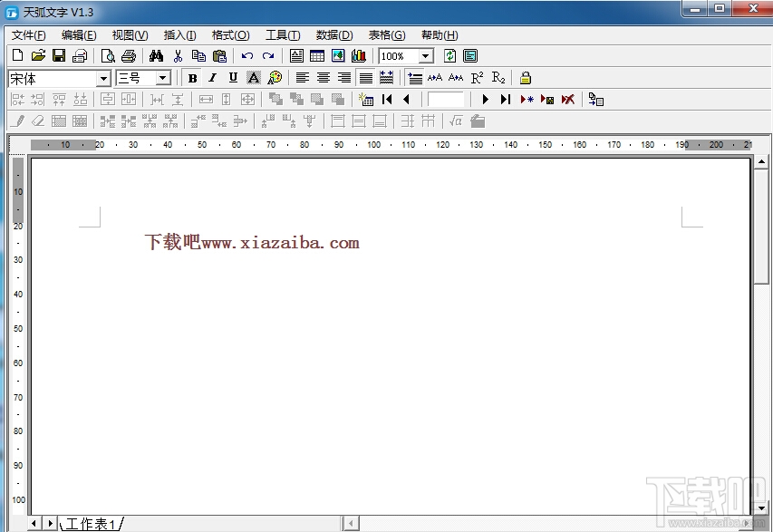Delete record with the red X icon
This screenshot has height=532, width=773.
click(x=568, y=100)
